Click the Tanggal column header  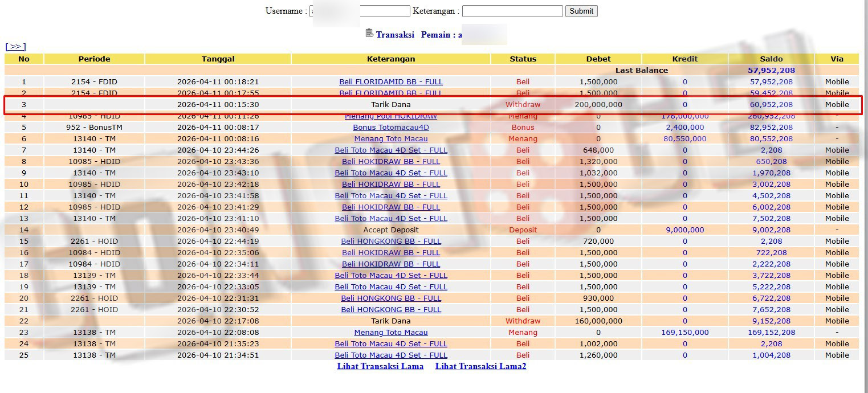(x=218, y=59)
